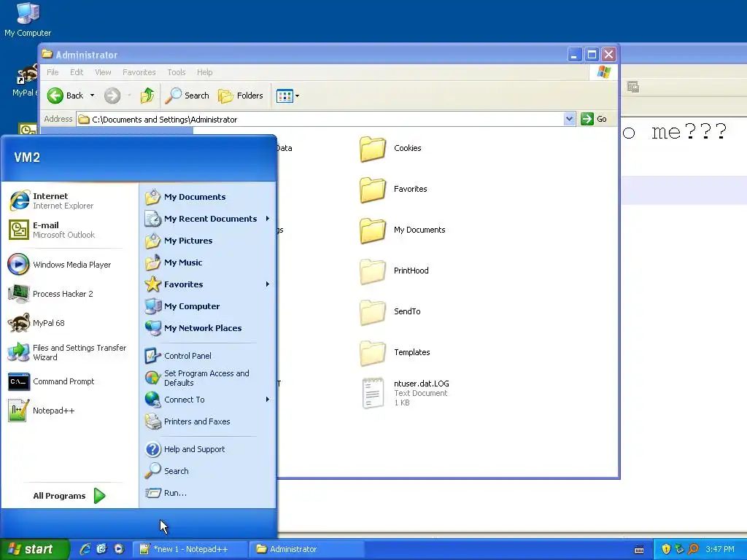
Task: Click the on-screen keyboard tray icon
Action: coord(639,550)
